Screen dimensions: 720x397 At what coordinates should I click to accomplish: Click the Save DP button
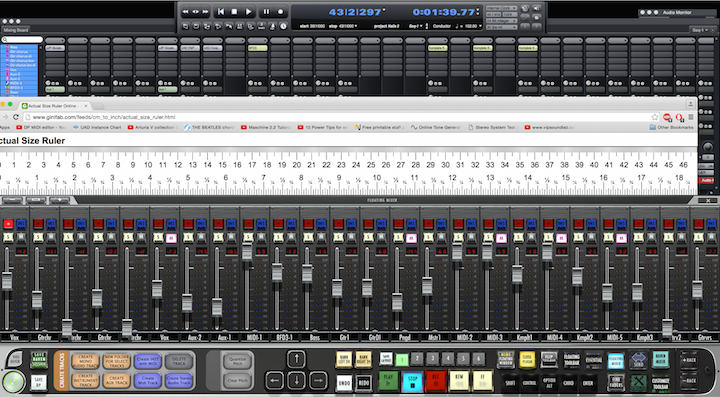(39, 382)
